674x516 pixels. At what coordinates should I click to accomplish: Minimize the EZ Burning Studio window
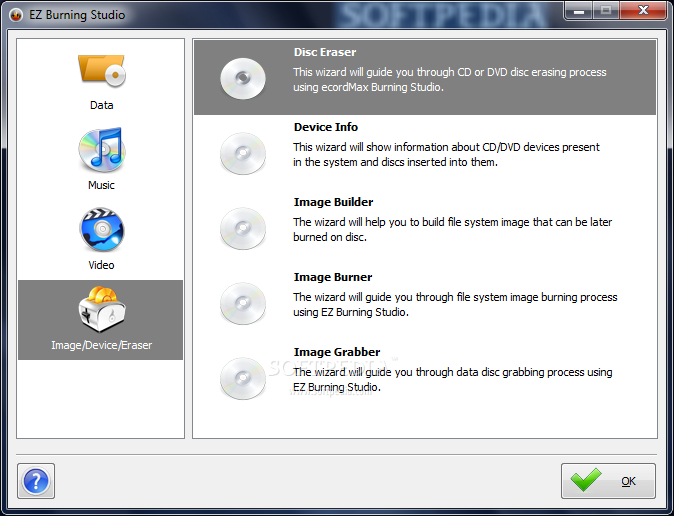[579, 10]
